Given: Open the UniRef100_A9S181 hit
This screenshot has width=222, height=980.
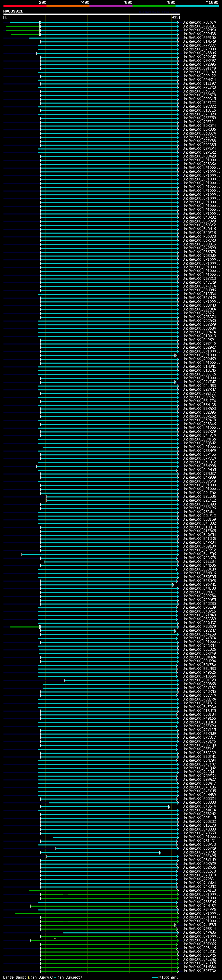Looking at the screenshot, I should (199, 26).
